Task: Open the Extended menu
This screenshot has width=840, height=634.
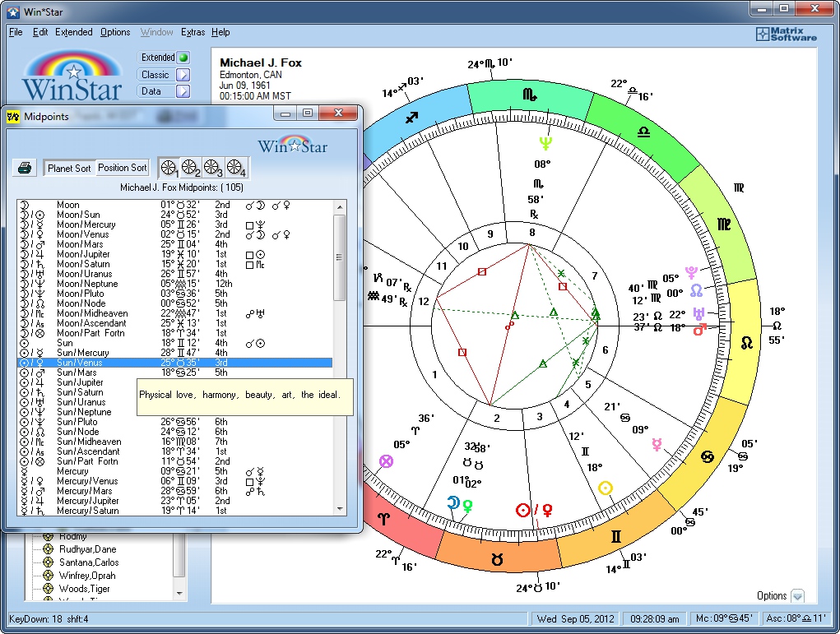Action: pos(74,32)
